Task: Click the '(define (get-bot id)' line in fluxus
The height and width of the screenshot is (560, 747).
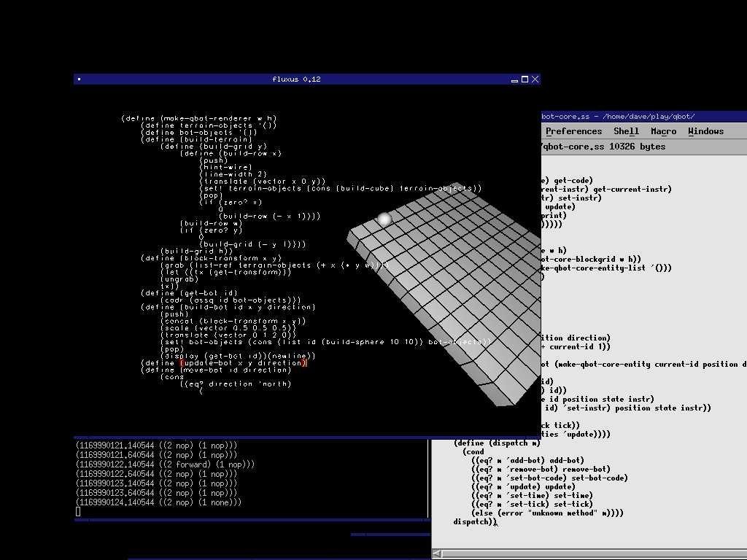Action: click(189, 293)
